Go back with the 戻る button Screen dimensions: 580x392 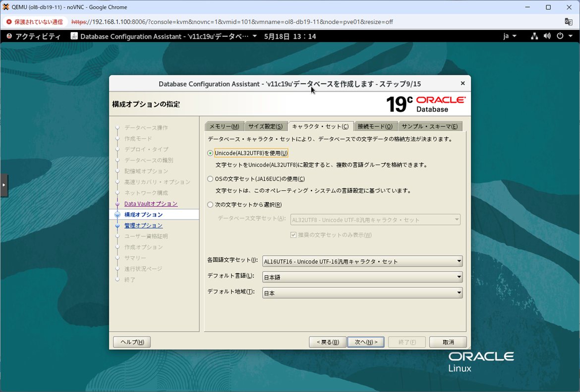click(328, 342)
